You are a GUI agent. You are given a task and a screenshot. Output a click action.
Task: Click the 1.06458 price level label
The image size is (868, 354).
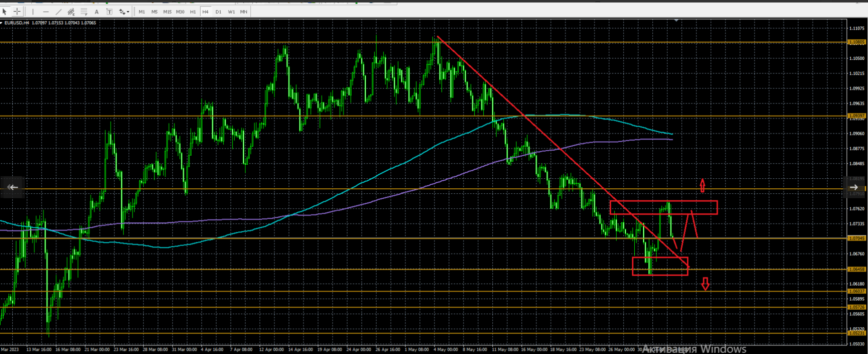pyautogui.click(x=857, y=269)
